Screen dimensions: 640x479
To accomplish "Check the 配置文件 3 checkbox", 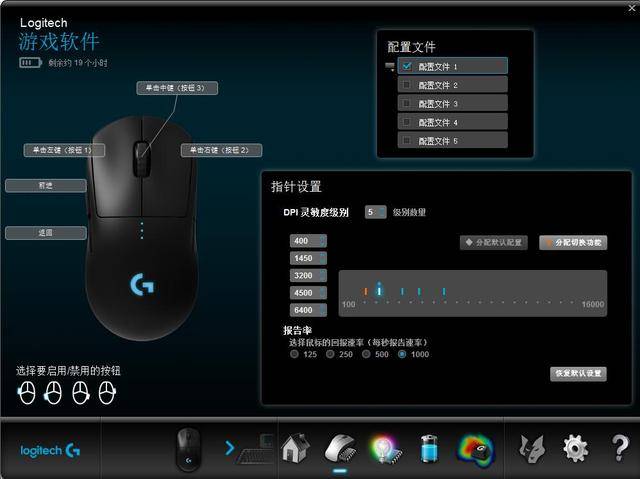I will (x=407, y=103).
